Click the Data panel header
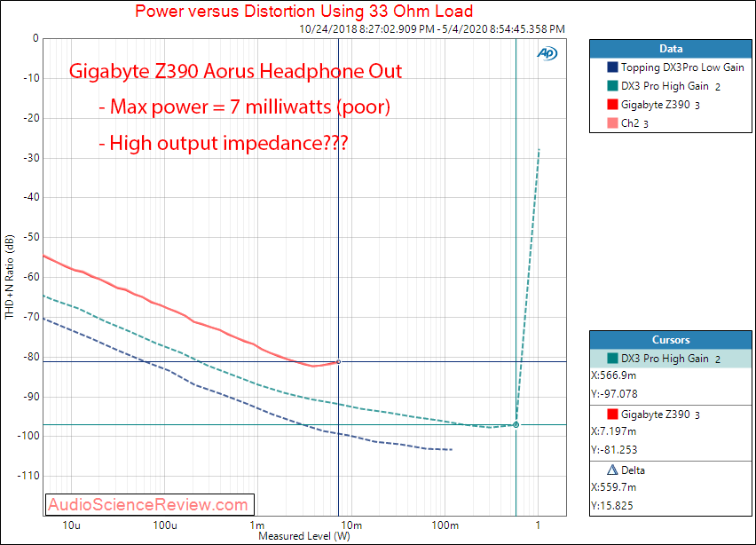 670,49
